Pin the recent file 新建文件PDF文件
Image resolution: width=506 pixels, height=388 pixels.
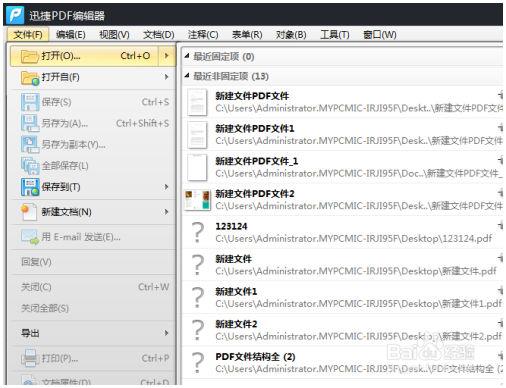click(500, 95)
